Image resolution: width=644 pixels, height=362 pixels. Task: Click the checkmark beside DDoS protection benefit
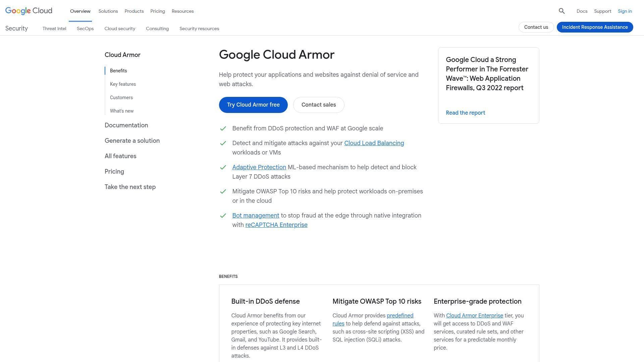point(223,128)
